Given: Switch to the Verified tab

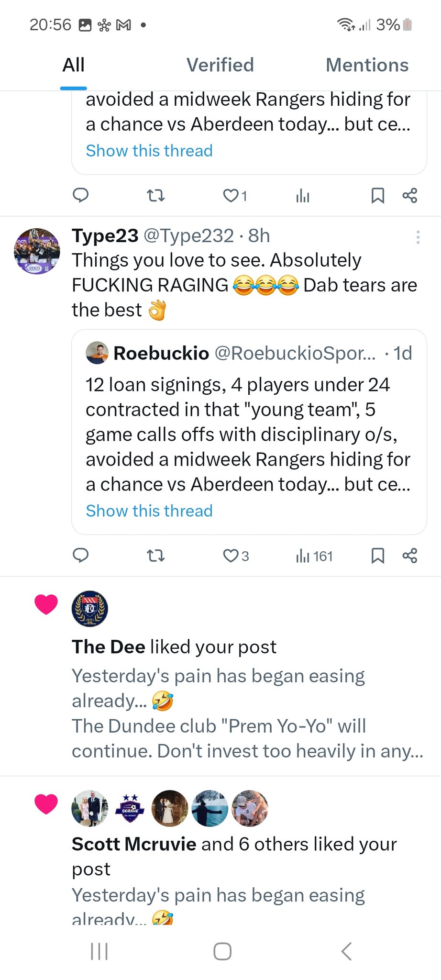Looking at the screenshot, I should [220, 65].
